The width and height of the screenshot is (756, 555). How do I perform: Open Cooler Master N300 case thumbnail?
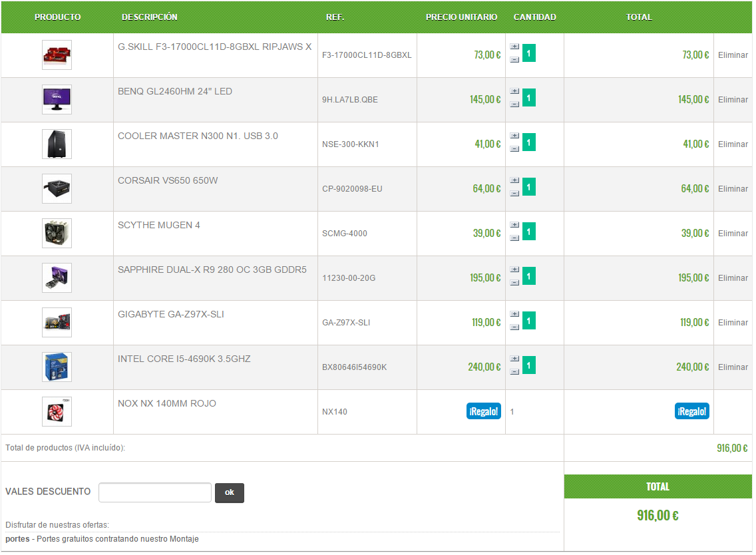(x=57, y=144)
